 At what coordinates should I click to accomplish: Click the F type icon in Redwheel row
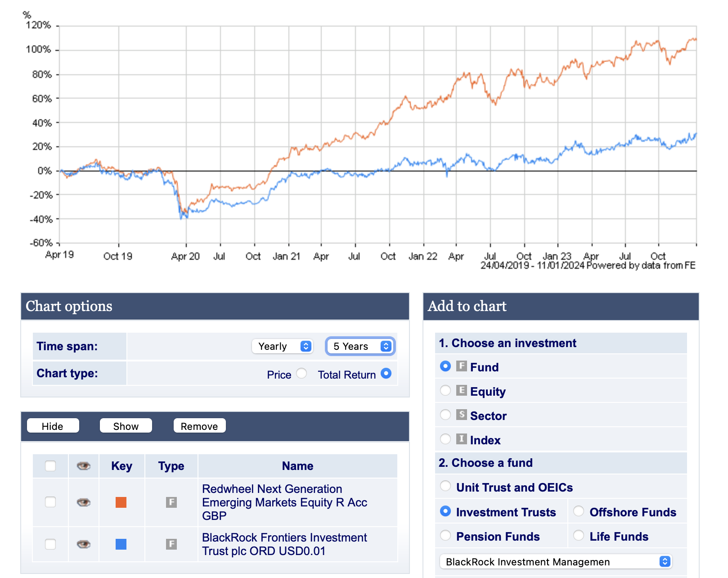[x=171, y=502]
